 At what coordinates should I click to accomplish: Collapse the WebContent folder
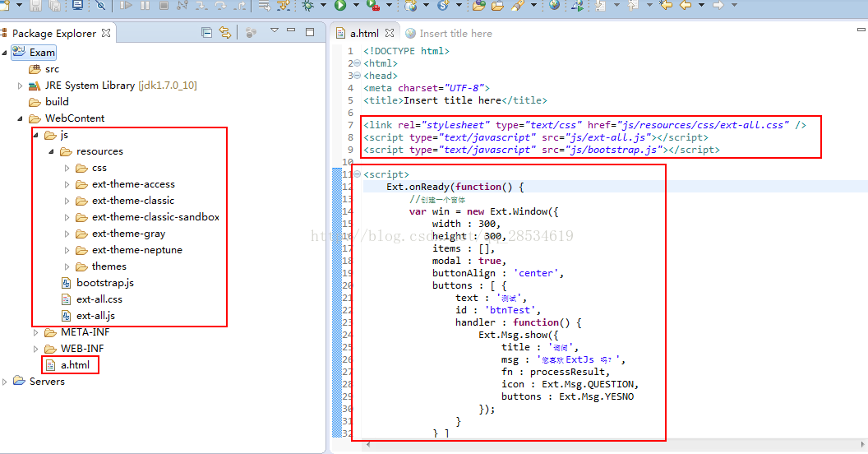(x=20, y=118)
